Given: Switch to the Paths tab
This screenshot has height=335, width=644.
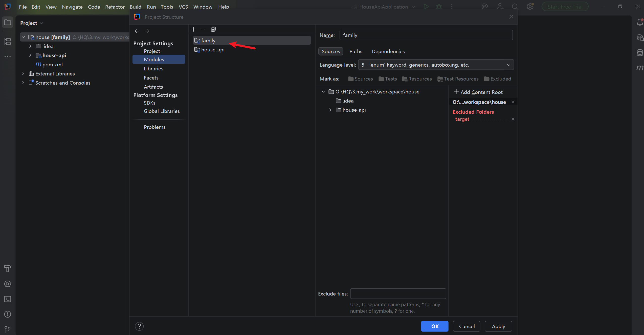Looking at the screenshot, I should coord(356,51).
